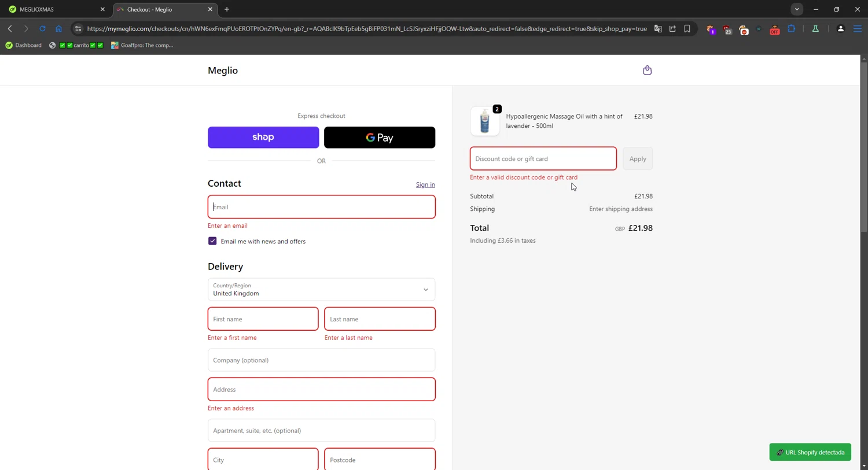This screenshot has width=868, height=470.
Task: Click the browser address bar URL
Action: [x=367, y=28]
